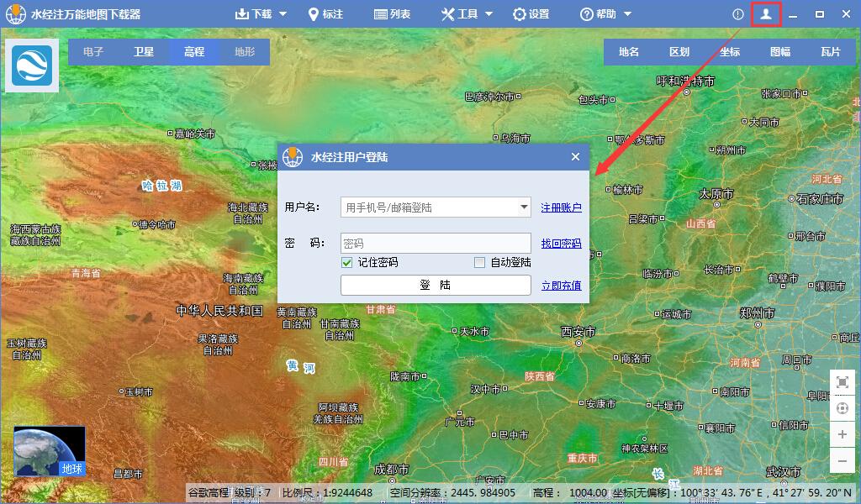Click the 石家庄市 map label
The image size is (861, 504).
point(820,199)
